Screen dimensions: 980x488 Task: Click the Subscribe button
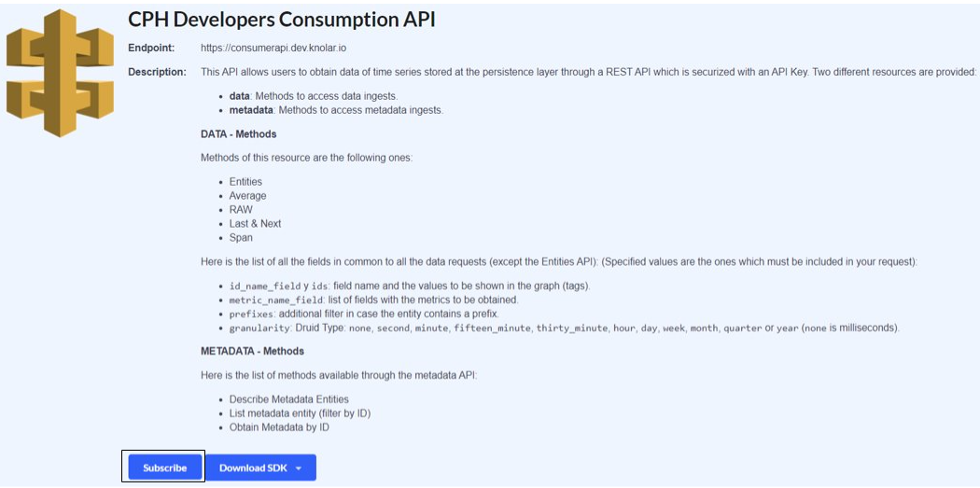point(165,468)
